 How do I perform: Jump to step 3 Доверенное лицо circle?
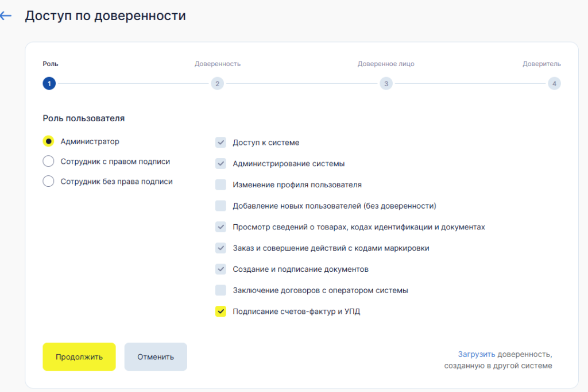pos(386,83)
